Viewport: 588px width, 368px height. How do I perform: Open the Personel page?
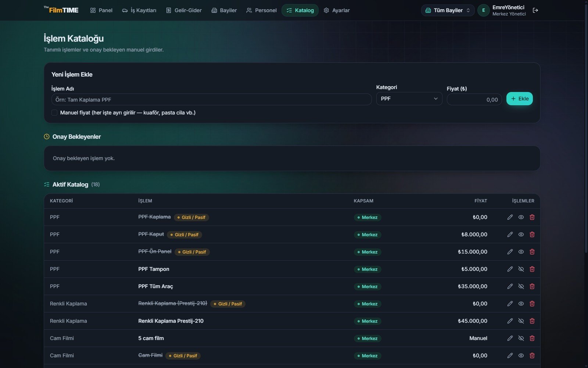click(x=261, y=10)
